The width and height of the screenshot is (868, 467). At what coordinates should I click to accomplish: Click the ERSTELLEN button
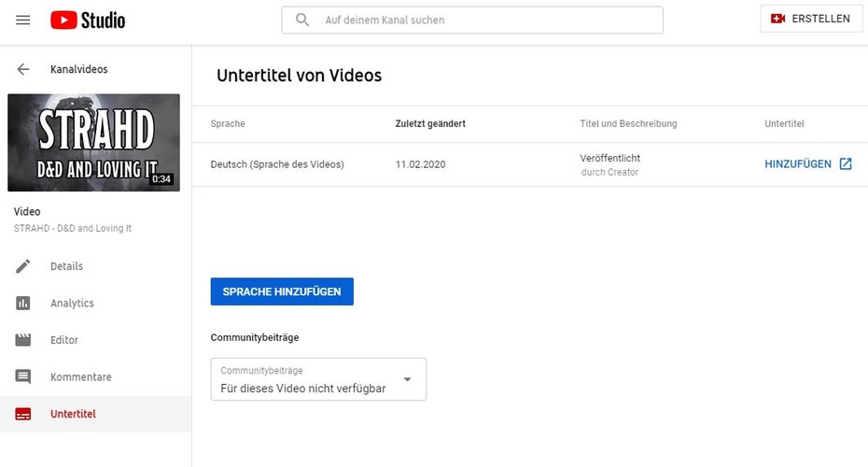811,19
